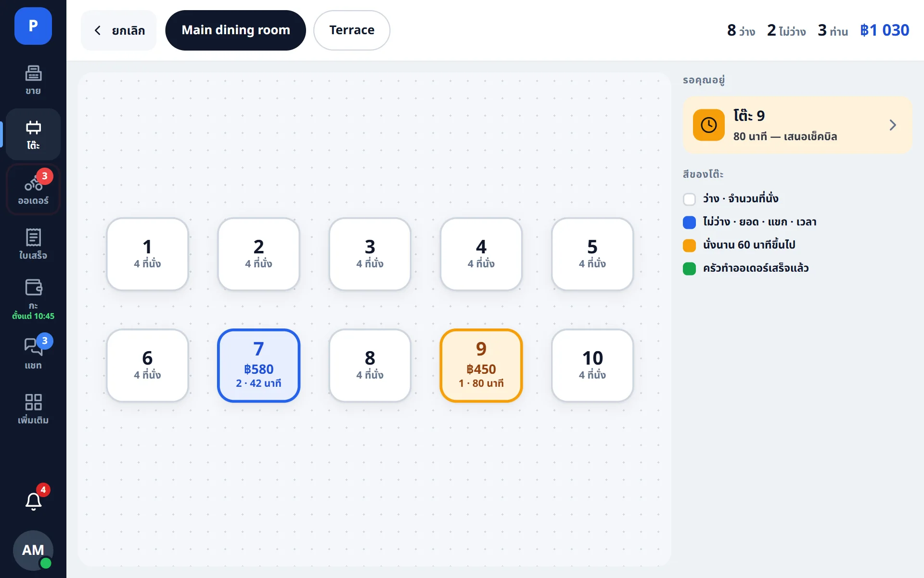Click the 8 ว่าง free tables count
This screenshot has height=578, width=924.
click(741, 30)
